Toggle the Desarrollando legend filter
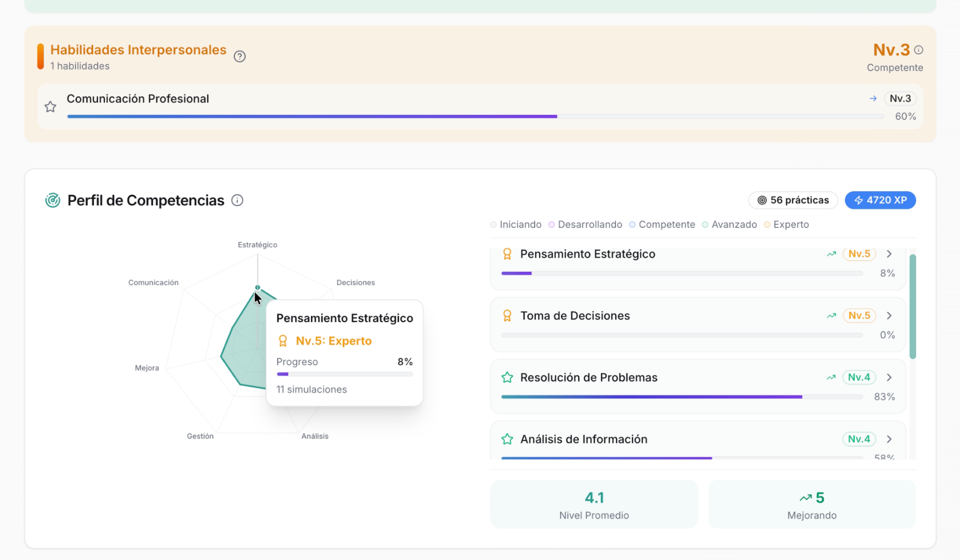Screen dimensions: 960x560 coord(585,225)
